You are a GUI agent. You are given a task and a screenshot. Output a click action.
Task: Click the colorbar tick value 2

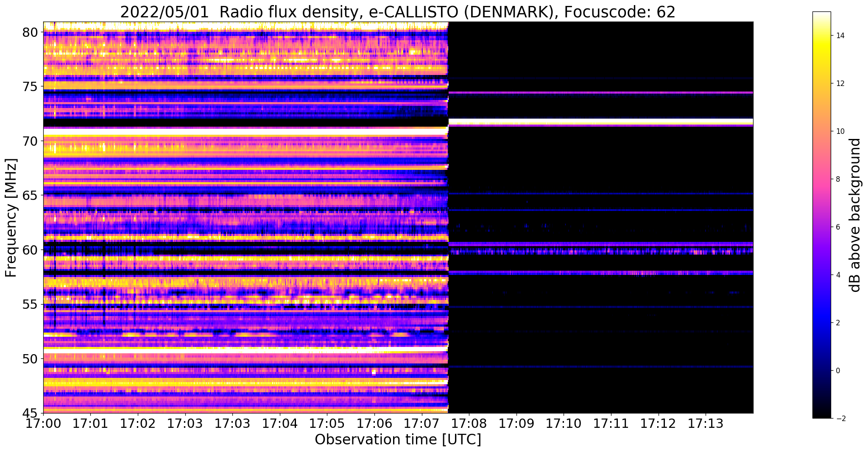point(837,323)
